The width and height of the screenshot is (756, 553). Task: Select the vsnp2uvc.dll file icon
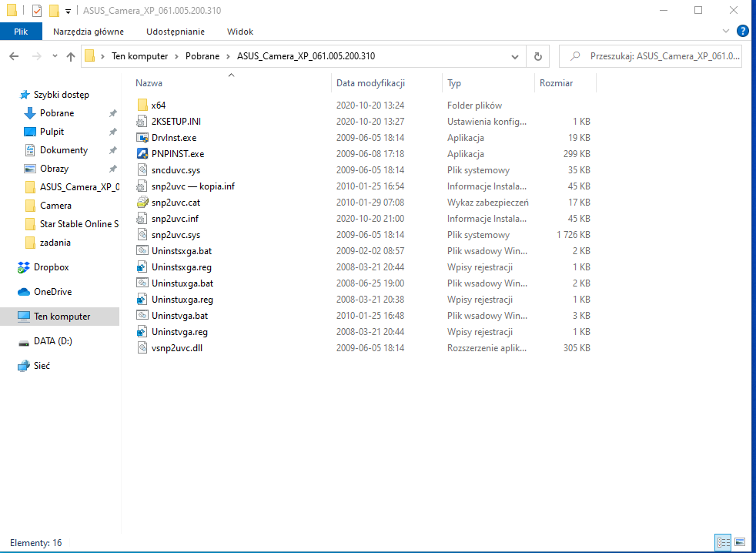click(x=142, y=347)
